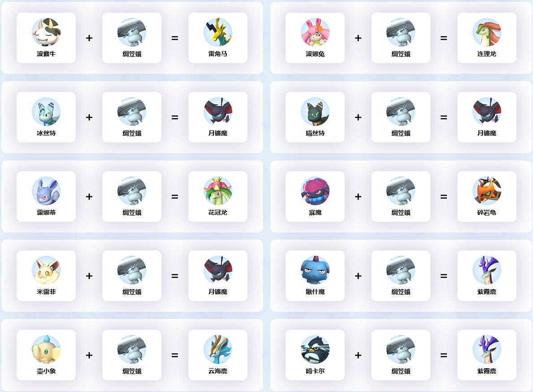Screen dimensions: 533x392
Task: Click 紫霞鹿 result next to 啼卡尔
Action: [487, 355]
